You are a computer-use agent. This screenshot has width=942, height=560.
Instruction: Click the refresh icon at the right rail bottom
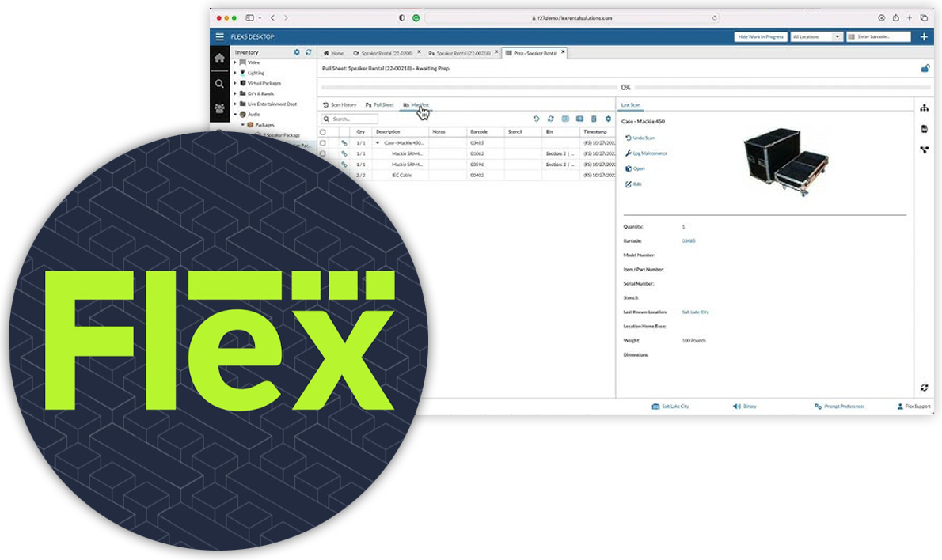pos(924,387)
